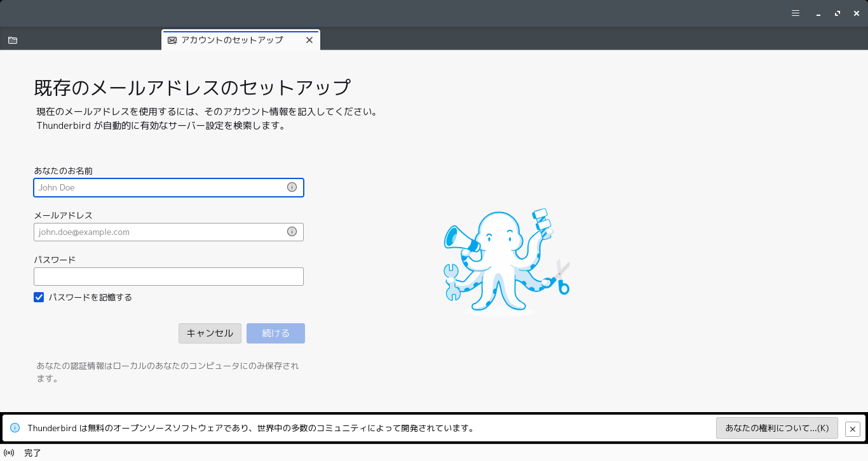Click the info icon in notification bar
Viewport: 868px width, 461px height.
click(15, 428)
